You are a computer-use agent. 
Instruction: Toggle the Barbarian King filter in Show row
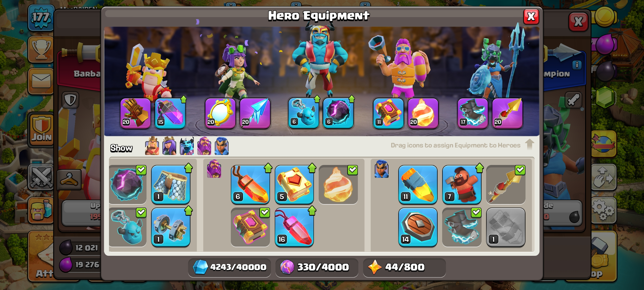pyautogui.click(x=152, y=146)
